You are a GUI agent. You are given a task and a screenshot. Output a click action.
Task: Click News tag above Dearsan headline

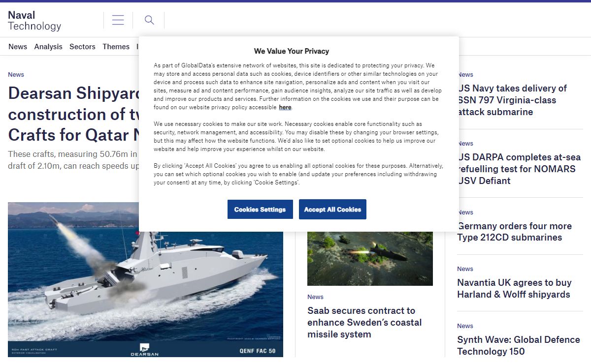[16, 75]
